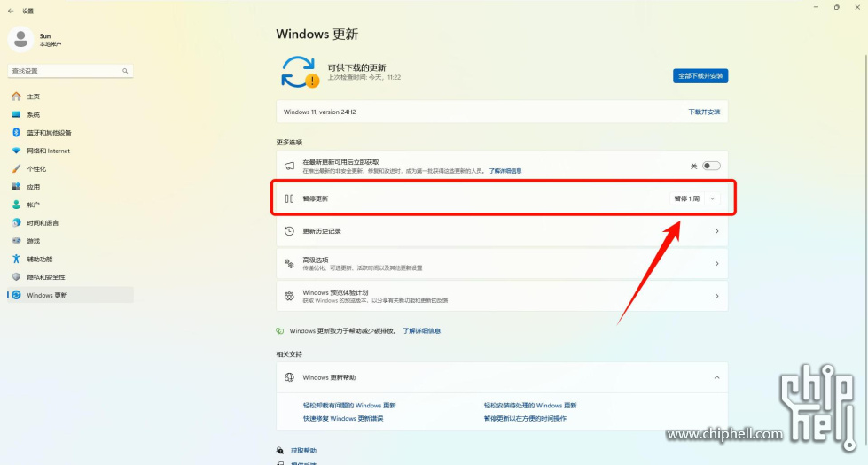The image size is (868, 465).
Task: Open 高级选项 via its chevron
Action: 717,264
